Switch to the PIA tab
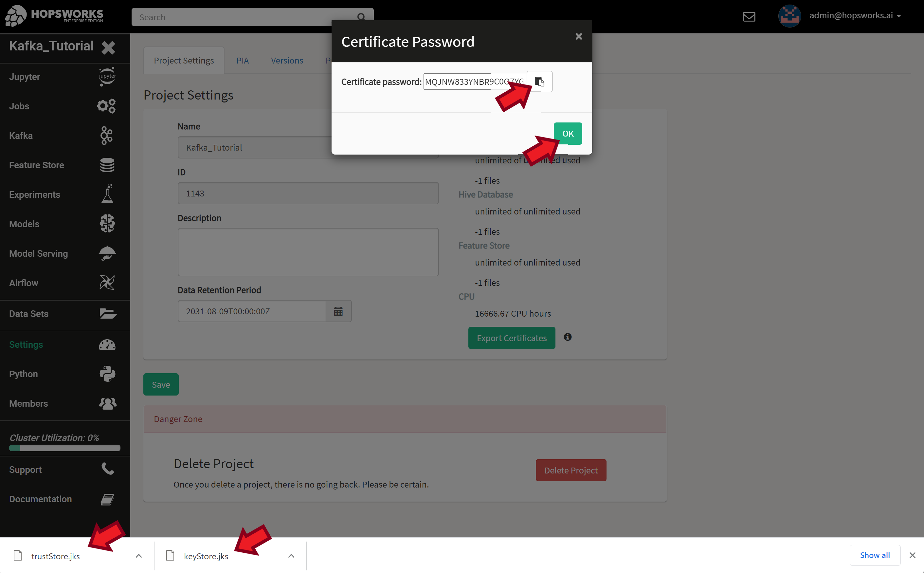The image size is (924, 573). click(242, 60)
